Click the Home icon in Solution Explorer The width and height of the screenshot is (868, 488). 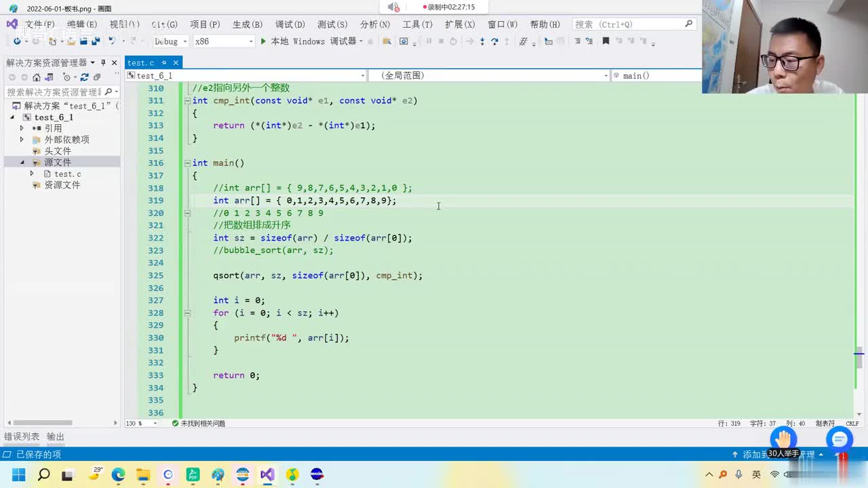click(x=37, y=77)
